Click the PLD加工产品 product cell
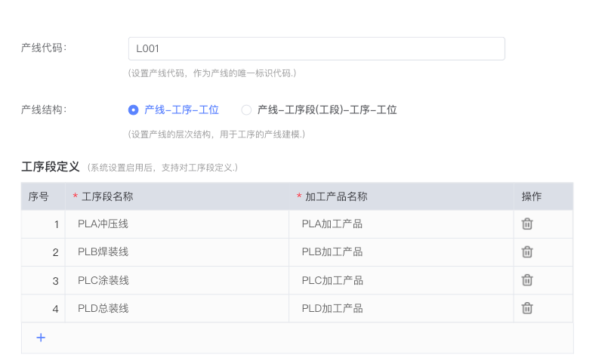The image size is (611, 364). coord(401,308)
